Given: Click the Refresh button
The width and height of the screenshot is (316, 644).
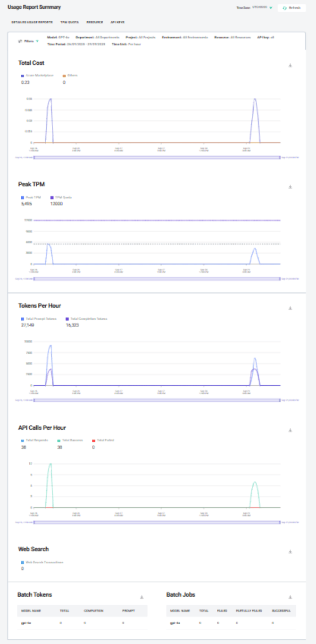Looking at the screenshot, I should coord(291,8).
